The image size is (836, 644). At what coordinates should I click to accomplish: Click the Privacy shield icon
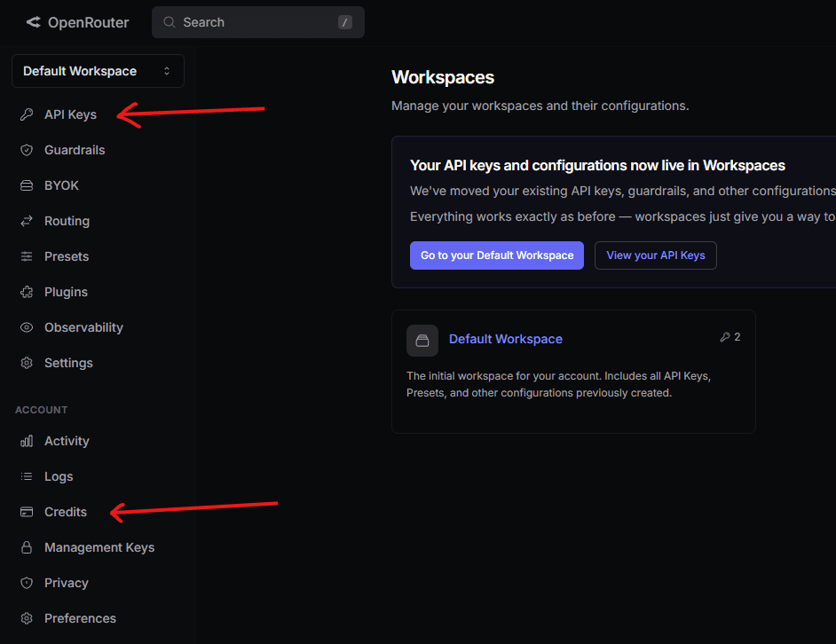(x=27, y=583)
